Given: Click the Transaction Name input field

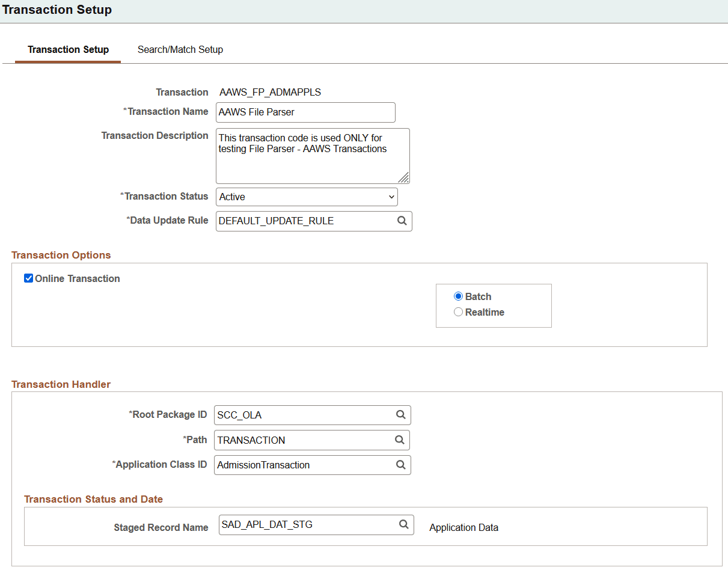Looking at the screenshot, I should coord(305,112).
